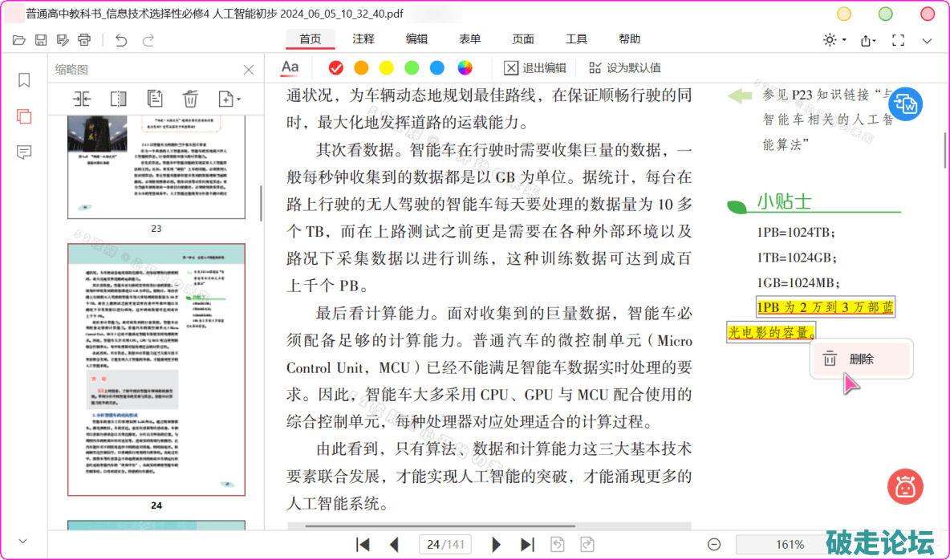Jump to the last page
The height and width of the screenshot is (560, 950).
tap(527, 545)
